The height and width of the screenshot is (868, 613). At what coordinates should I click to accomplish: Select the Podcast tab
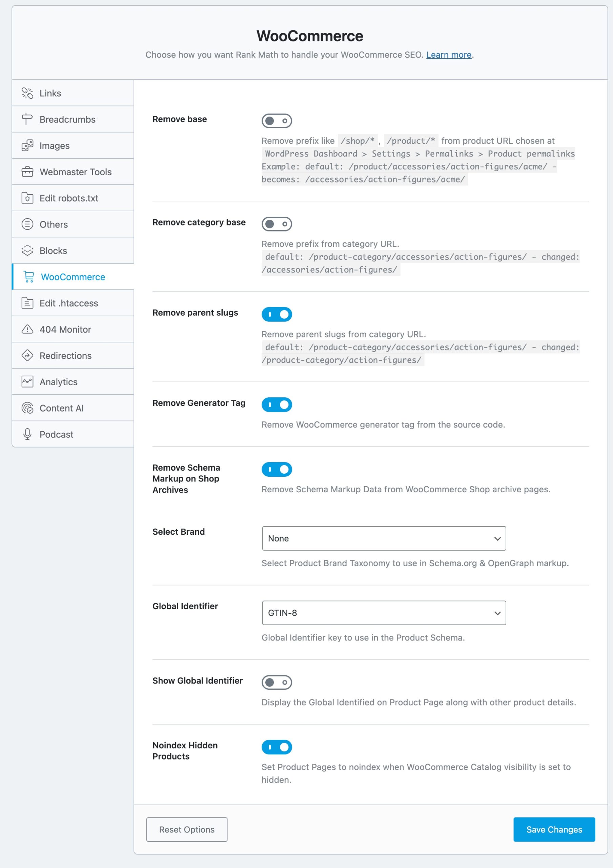pos(73,434)
